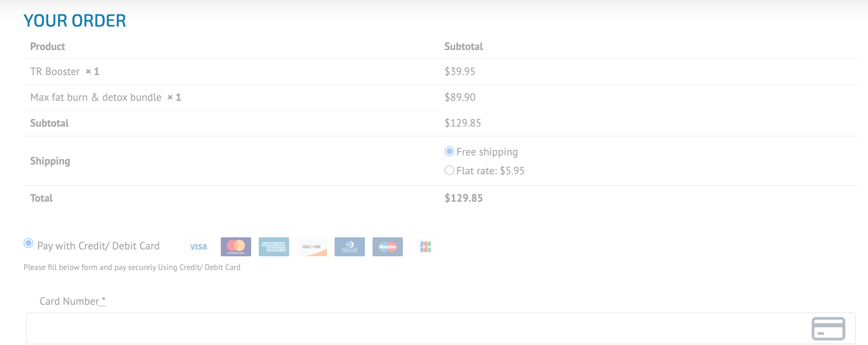Select Pay with Credit/ Debit Card
This screenshot has width=868, height=345.
28,243
